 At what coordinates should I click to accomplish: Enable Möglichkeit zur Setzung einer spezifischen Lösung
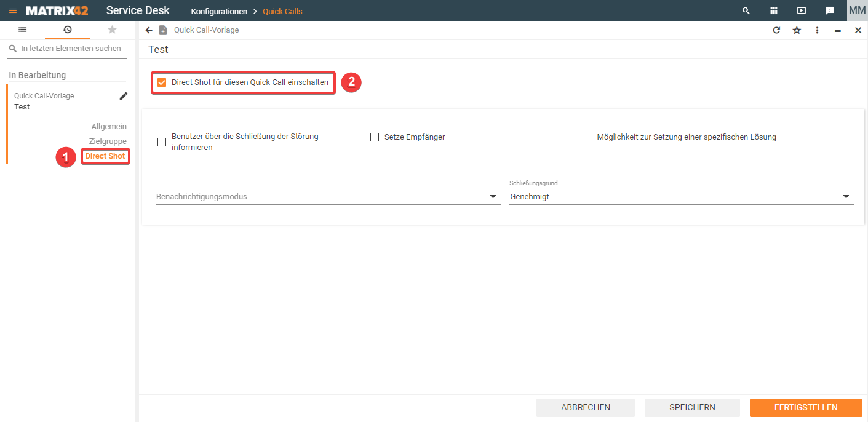tap(587, 137)
